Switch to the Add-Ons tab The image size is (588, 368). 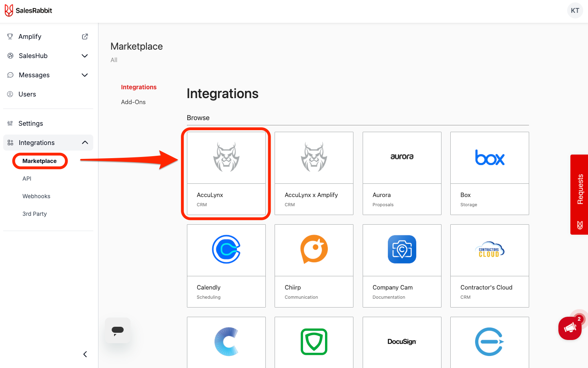pos(133,102)
